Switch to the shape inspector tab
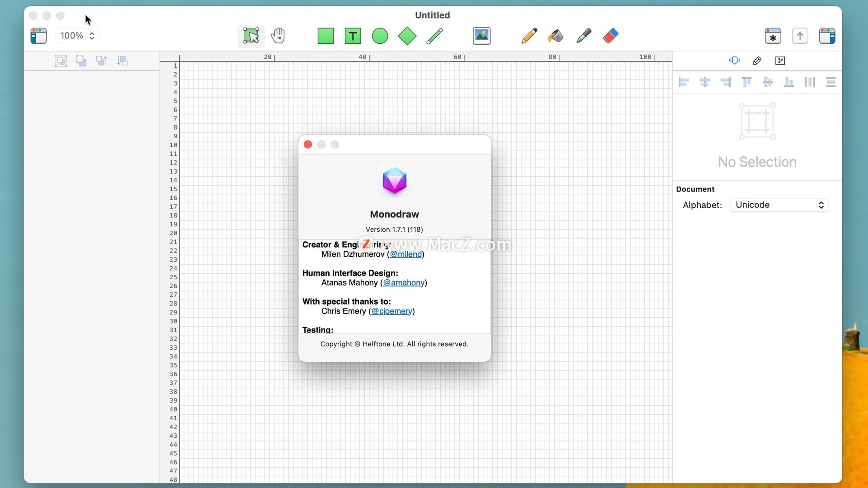Image resolution: width=868 pixels, height=488 pixels. click(735, 61)
